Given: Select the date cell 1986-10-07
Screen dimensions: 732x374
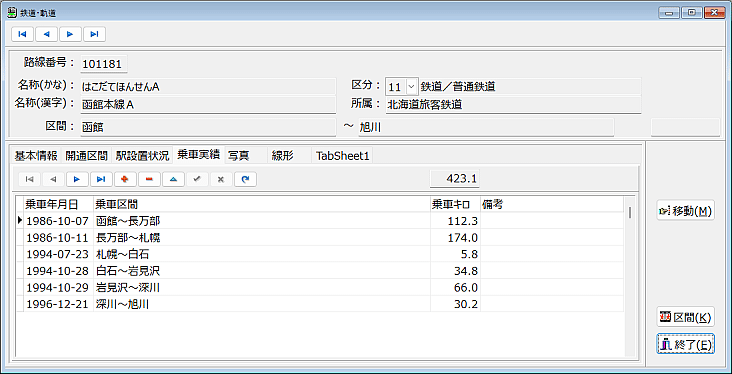Looking at the screenshot, I should [58, 221].
